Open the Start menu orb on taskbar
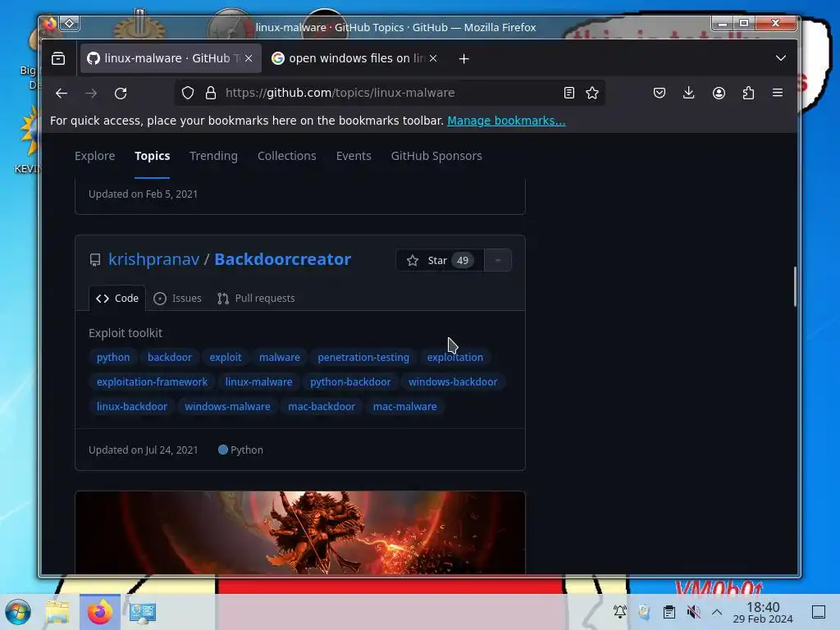 click(x=18, y=612)
